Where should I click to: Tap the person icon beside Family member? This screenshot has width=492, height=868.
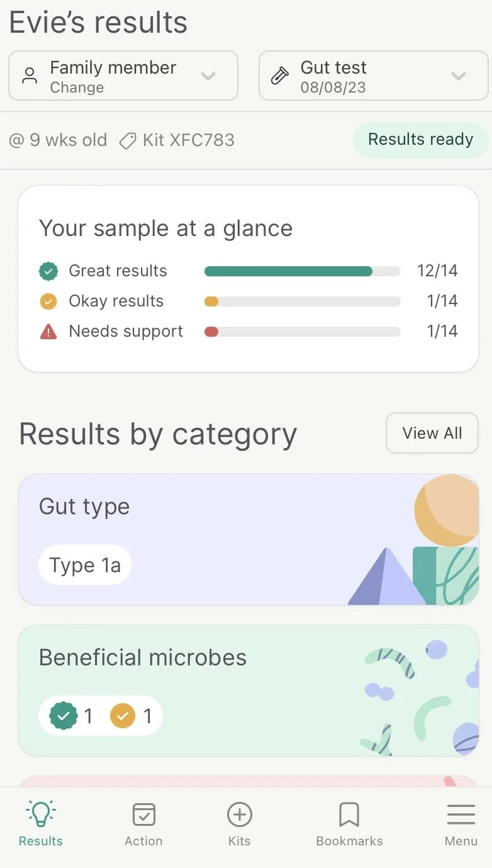pyautogui.click(x=30, y=76)
